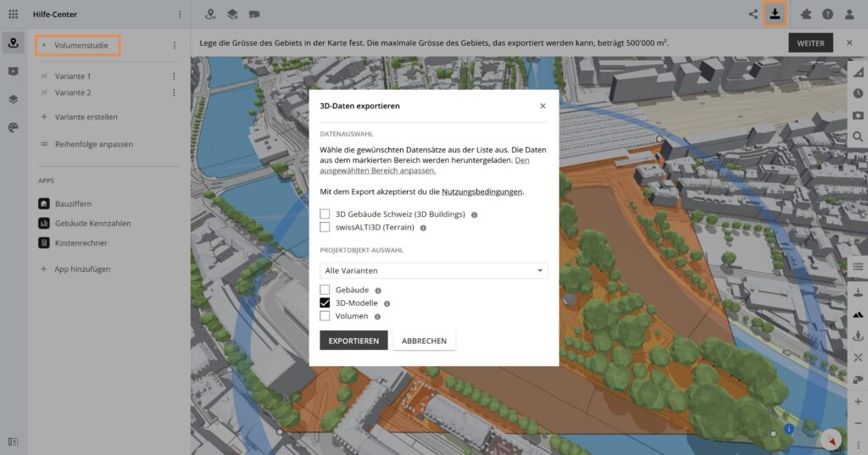Close the 3D-Daten exportieren dialog
The width and height of the screenshot is (868, 455).
click(x=542, y=106)
